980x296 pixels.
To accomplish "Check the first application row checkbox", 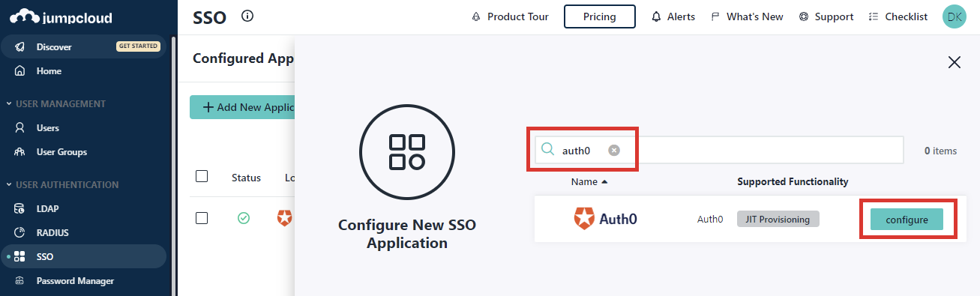I will 202,218.
